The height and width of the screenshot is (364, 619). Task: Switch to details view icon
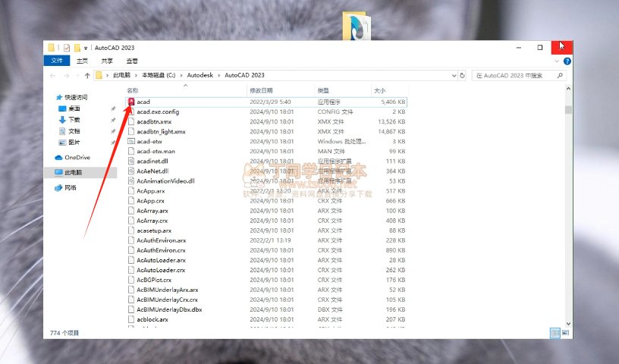[555, 333]
